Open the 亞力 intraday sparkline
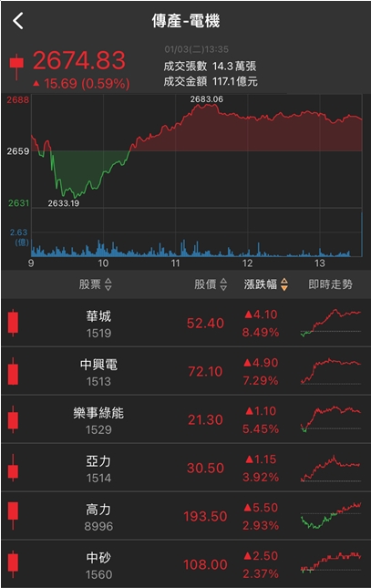 point(331,468)
